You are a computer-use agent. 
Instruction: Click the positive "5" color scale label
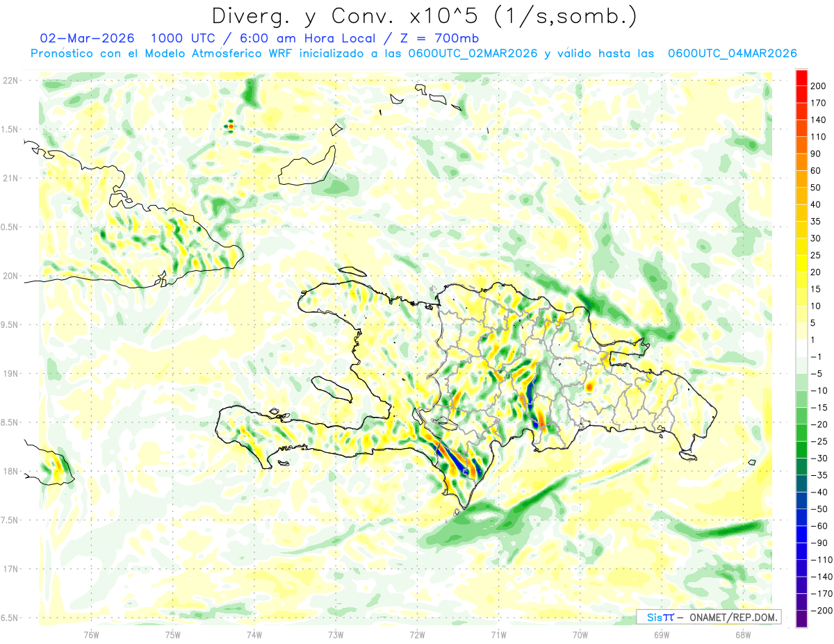click(813, 324)
